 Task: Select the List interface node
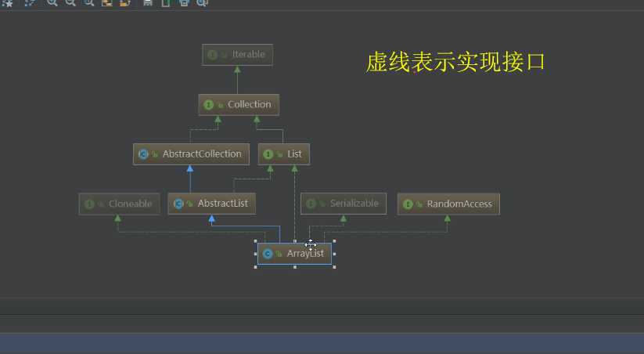[284, 154]
